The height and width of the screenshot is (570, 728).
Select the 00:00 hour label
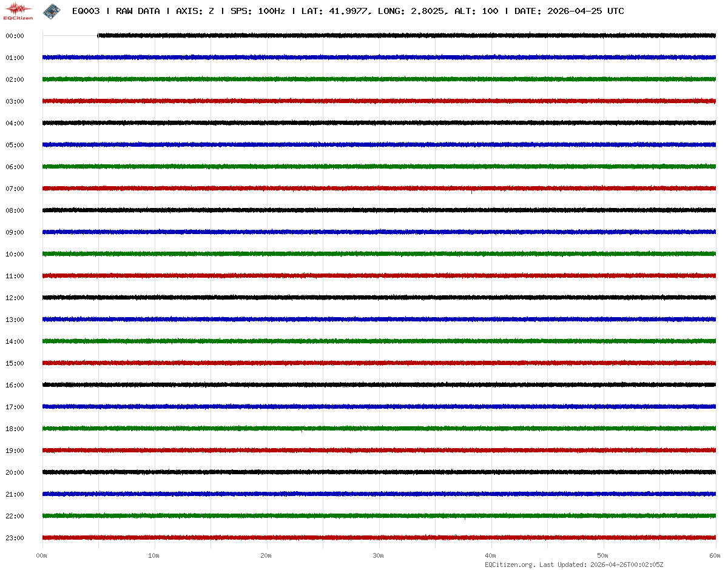[15, 36]
